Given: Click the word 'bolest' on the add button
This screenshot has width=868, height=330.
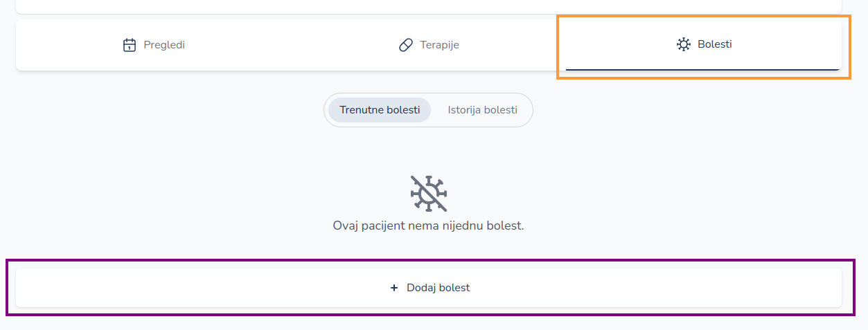Looking at the screenshot, I should 454,288.
